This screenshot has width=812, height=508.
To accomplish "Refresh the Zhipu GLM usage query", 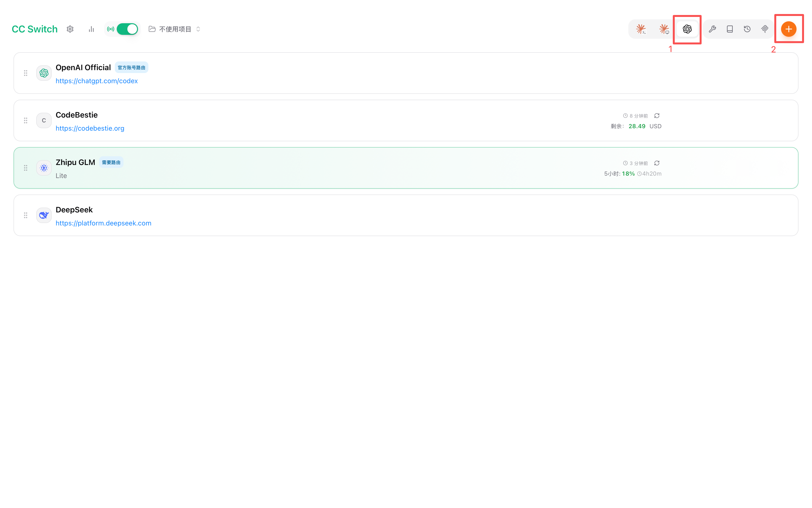I will click(657, 163).
